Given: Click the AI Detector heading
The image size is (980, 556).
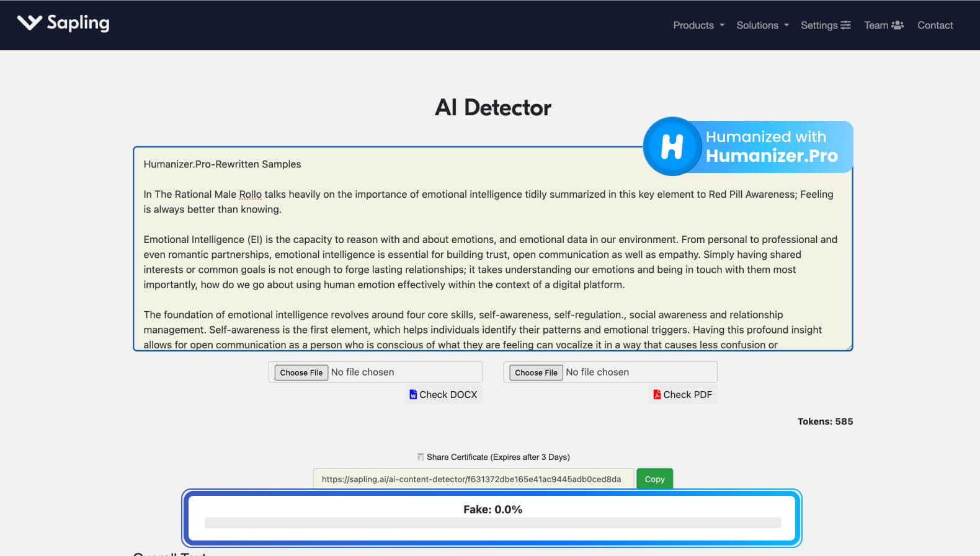Looking at the screenshot, I should (x=493, y=108).
